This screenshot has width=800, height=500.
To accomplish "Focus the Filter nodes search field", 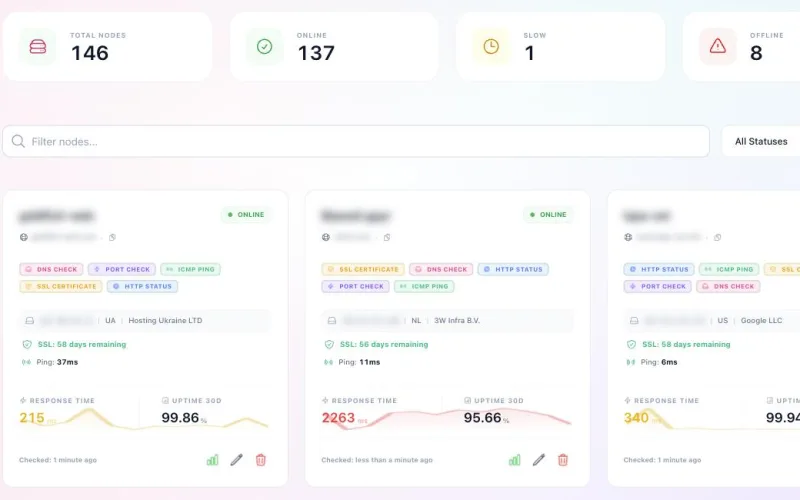I will click(x=356, y=141).
